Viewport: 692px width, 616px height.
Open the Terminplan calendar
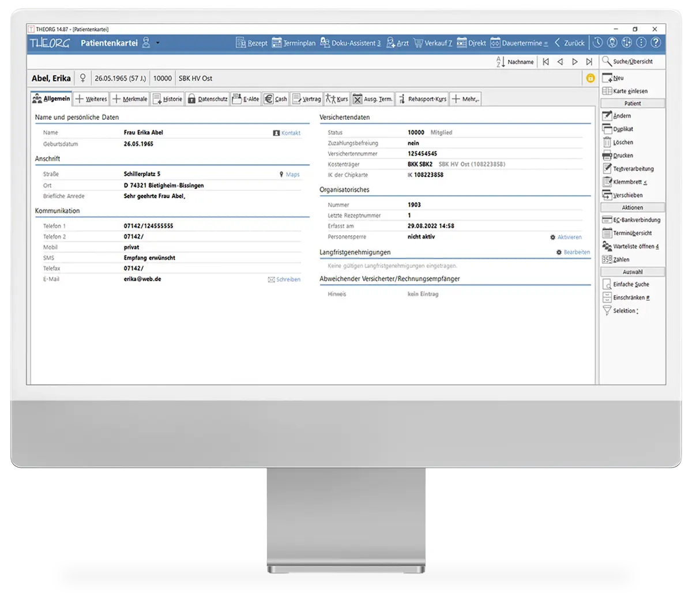(x=294, y=43)
